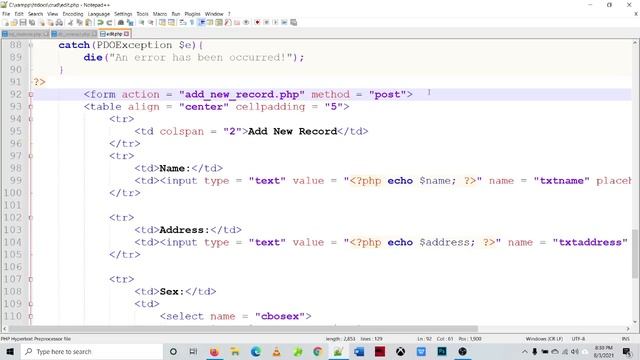Click Windows (CR LF) in status bar

(x=544, y=339)
